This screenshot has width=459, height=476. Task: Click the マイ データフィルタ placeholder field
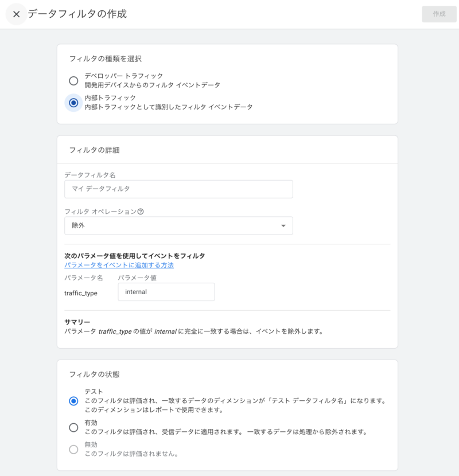(x=178, y=189)
